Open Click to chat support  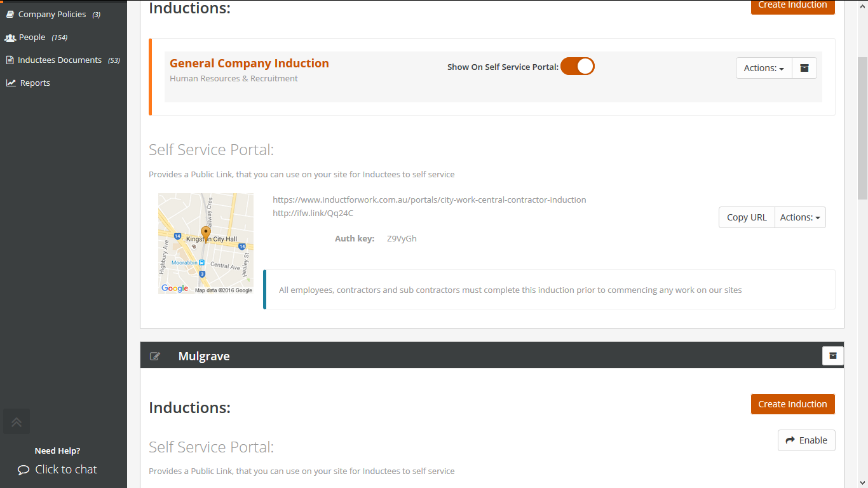pos(65,470)
